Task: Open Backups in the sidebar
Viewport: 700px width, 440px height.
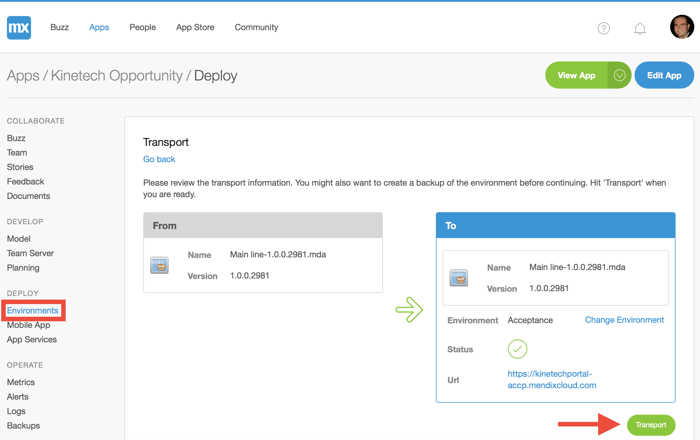Action: [23, 426]
